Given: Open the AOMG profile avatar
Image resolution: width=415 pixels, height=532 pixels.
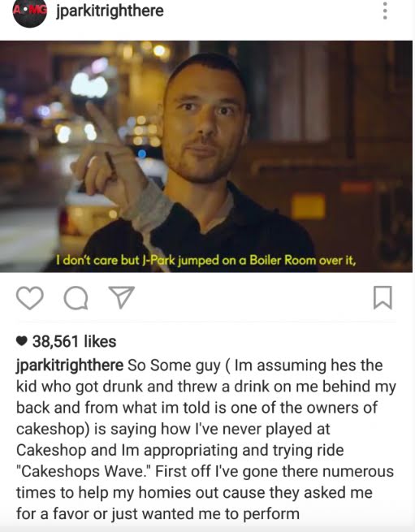Looking at the screenshot, I should tap(29, 13).
